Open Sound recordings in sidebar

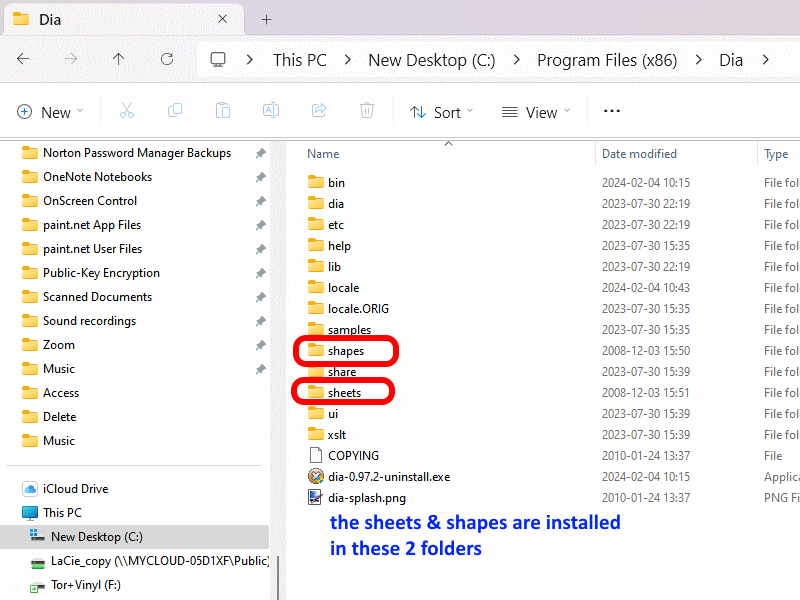(x=79, y=320)
